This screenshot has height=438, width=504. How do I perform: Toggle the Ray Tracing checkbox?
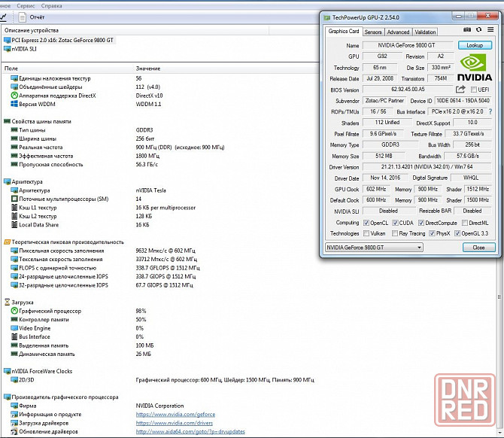pyautogui.click(x=395, y=233)
